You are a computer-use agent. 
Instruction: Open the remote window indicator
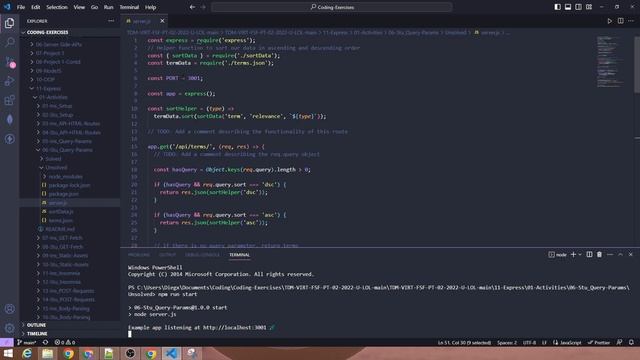[x=7, y=342]
